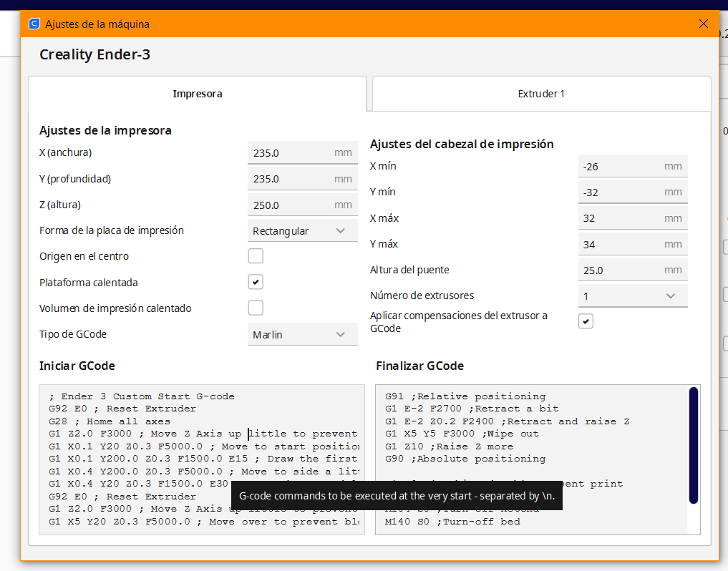Edit the Y (profundidad) value field

point(302,179)
